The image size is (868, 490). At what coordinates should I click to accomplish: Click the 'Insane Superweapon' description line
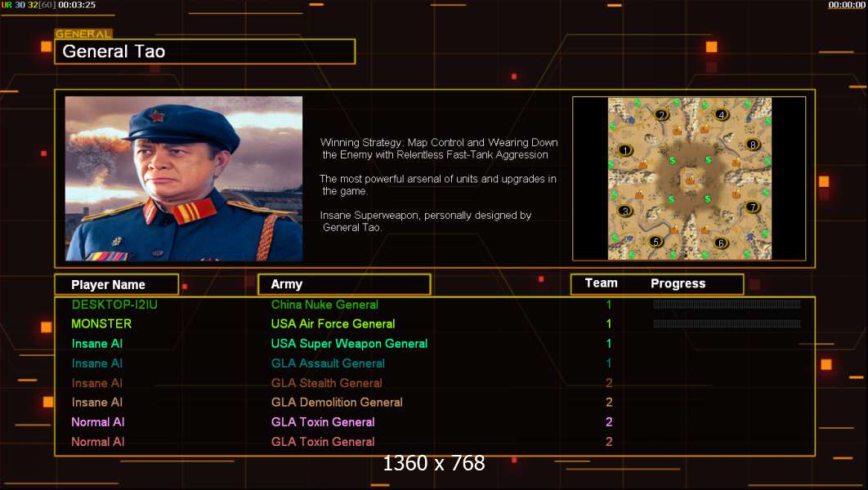(x=426, y=221)
